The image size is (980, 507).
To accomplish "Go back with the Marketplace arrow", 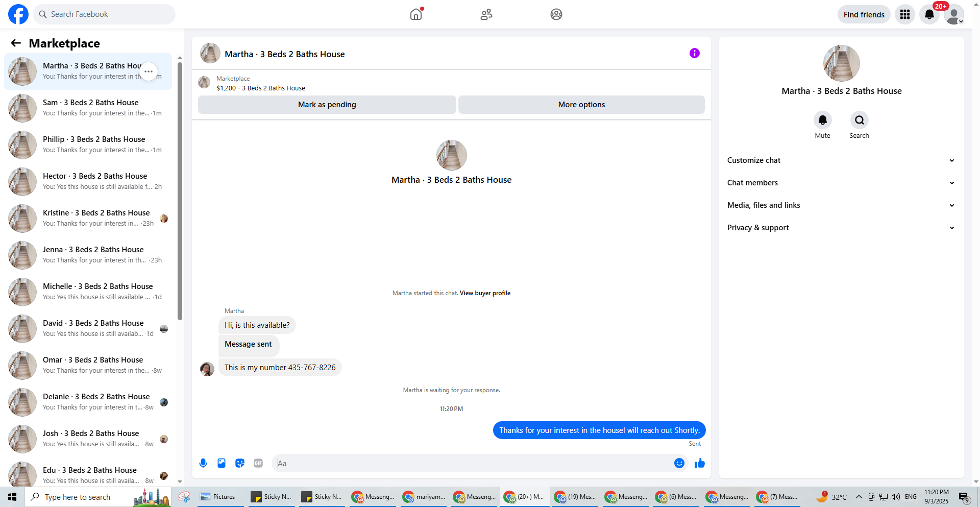I will point(16,43).
